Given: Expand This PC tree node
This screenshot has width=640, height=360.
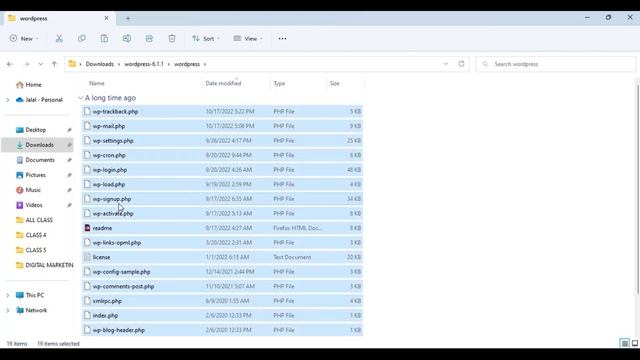Looking at the screenshot, I should (8, 295).
